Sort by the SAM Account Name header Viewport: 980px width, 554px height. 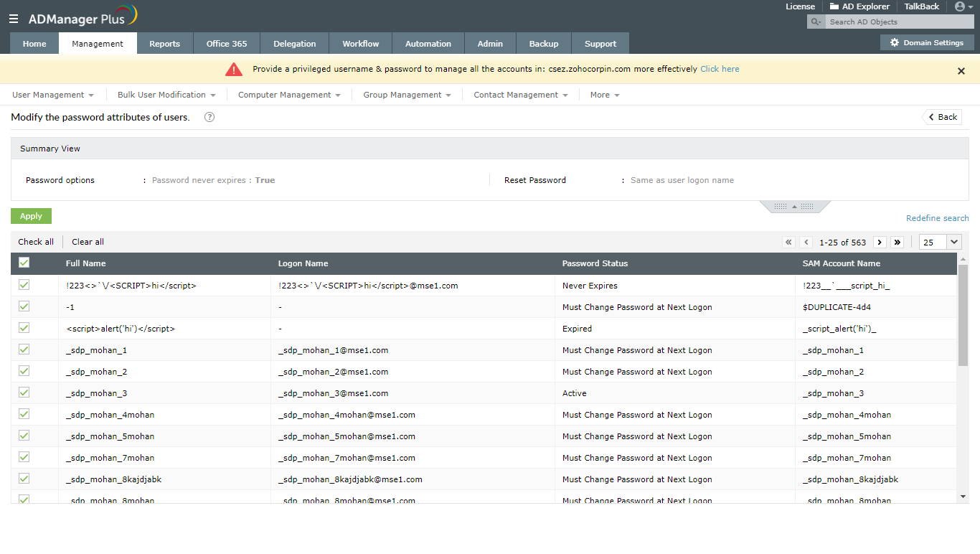(x=841, y=263)
